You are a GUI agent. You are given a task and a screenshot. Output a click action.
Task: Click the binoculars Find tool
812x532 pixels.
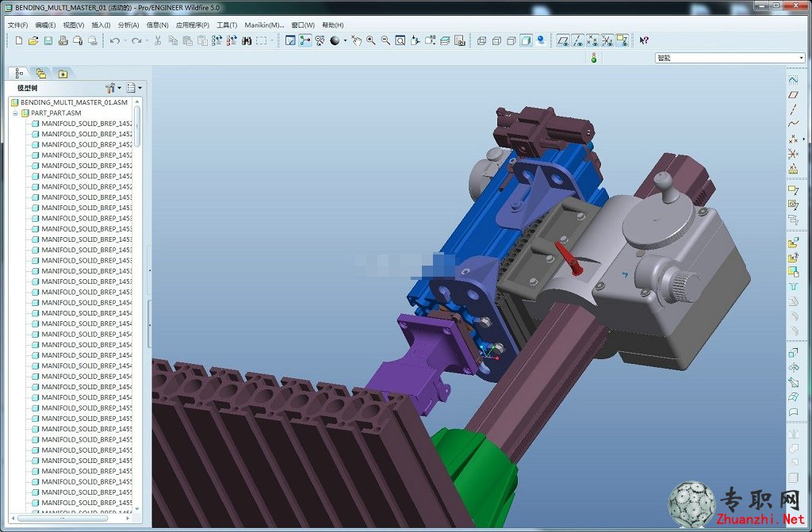point(247,40)
